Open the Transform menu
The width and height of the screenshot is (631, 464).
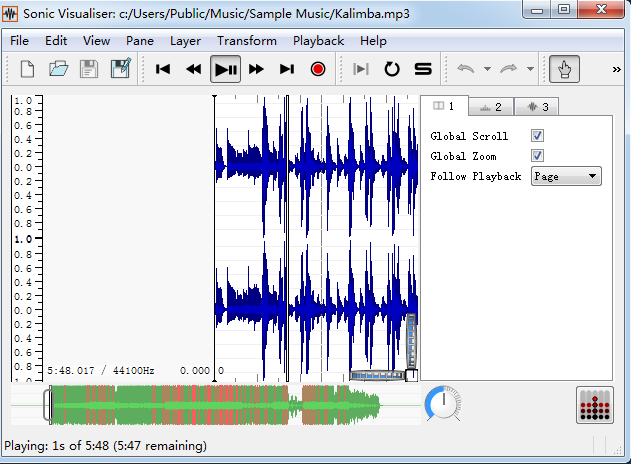tap(247, 41)
